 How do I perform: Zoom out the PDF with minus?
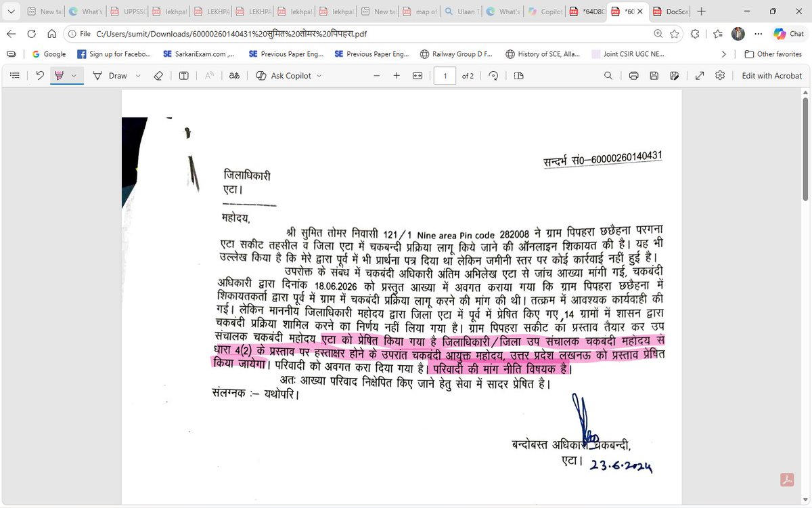(x=376, y=76)
